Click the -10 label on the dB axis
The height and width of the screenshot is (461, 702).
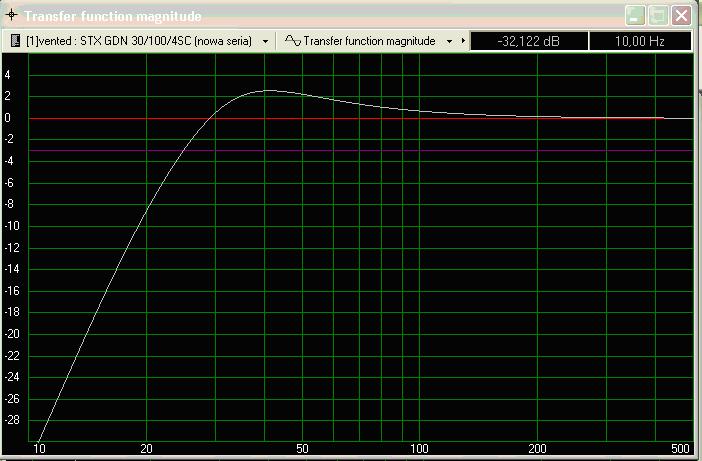point(12,226)
